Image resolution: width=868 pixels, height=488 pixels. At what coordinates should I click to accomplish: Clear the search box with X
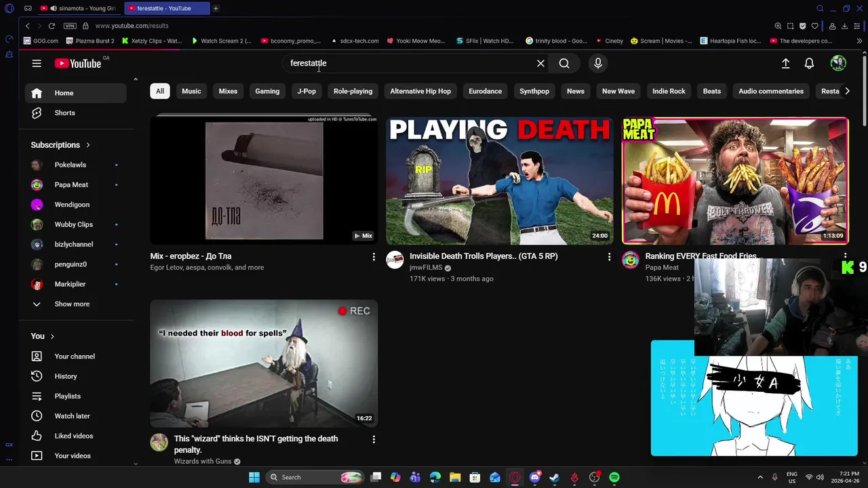click(x=540, y=63)
